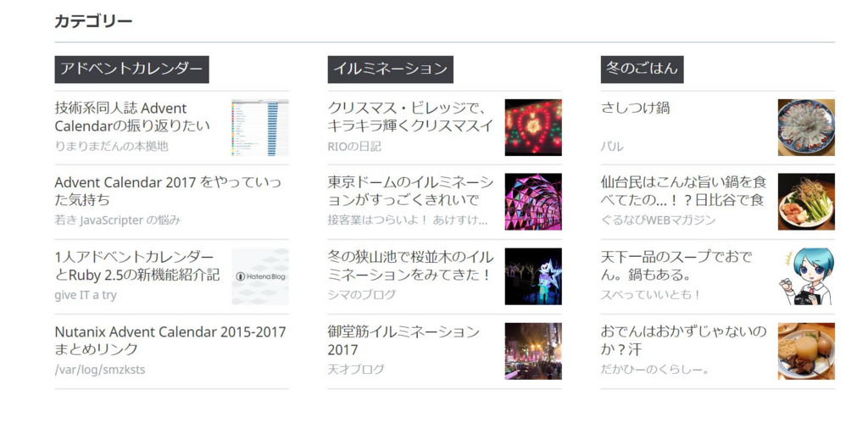Click the spreadsheet thumbnail for 技術系同人誌 article
Screen dimensions: 868x423
point(260,128)
